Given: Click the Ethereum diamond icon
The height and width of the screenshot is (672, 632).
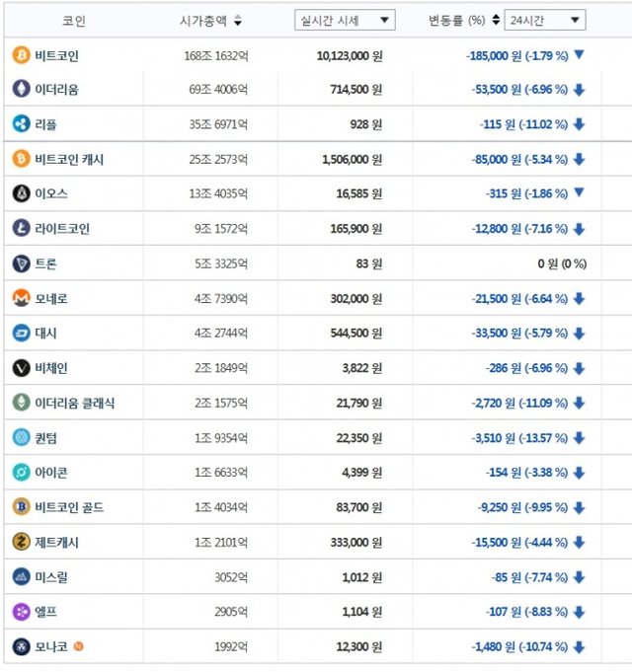Looking at the screenshot, I should (21, 90).
